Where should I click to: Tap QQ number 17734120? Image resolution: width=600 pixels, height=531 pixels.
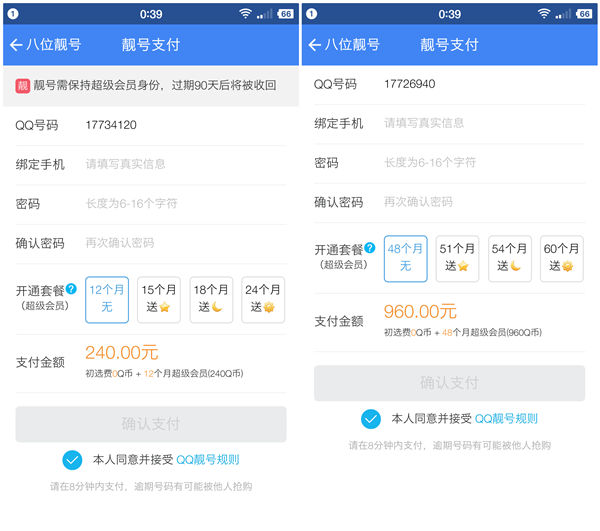[111, 125]
